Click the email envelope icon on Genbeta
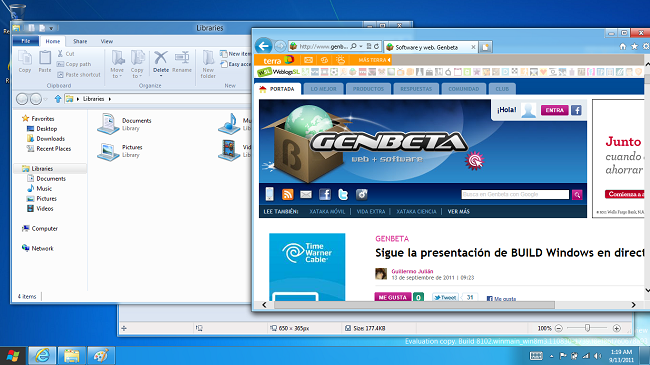 click(x=306, y=194)
